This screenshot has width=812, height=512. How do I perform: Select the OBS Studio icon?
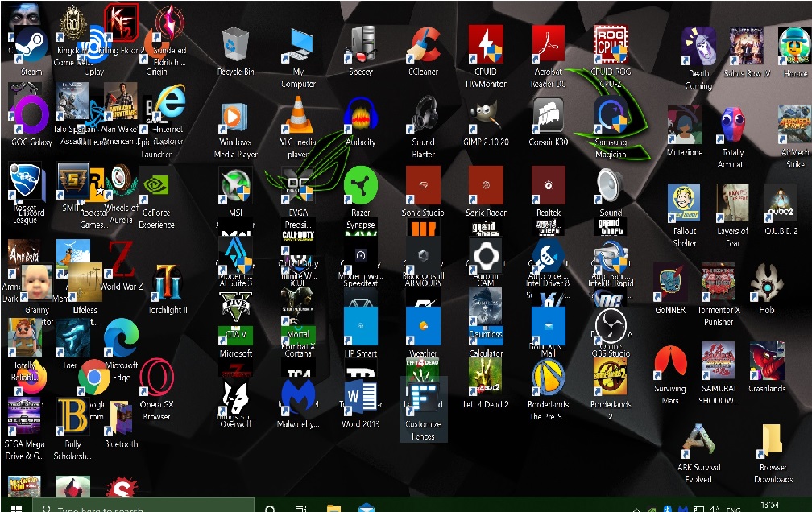coord(611,326)
